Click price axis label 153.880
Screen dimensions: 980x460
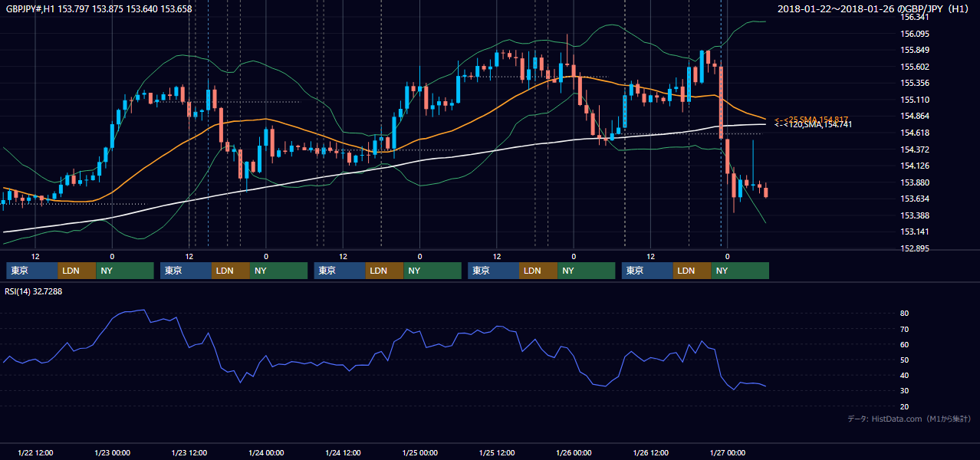[915, 182]
